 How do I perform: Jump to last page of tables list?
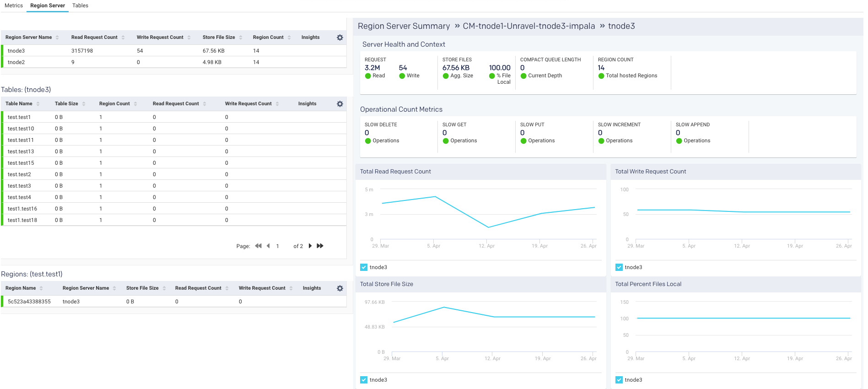pos(320,246)
